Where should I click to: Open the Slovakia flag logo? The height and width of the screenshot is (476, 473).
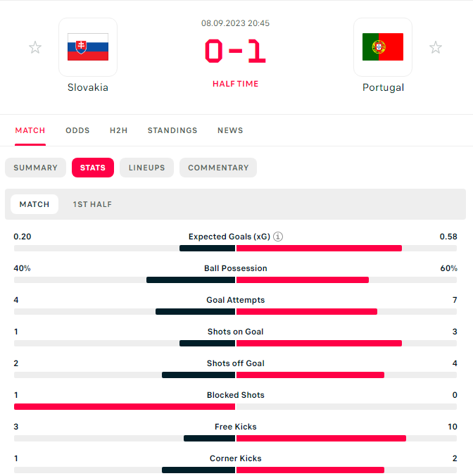(88, 47)
